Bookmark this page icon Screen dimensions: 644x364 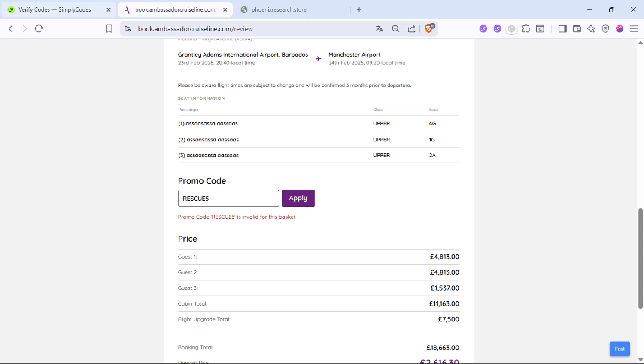(109, 29)
